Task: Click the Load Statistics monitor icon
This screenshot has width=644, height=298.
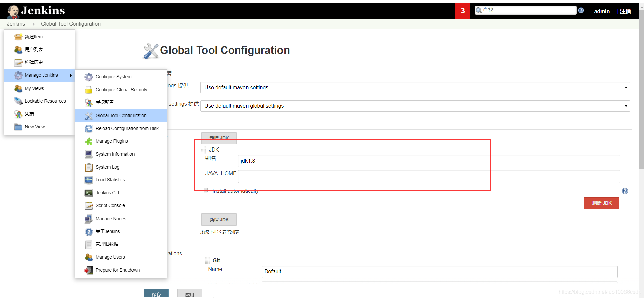Action: coord(89,180)
